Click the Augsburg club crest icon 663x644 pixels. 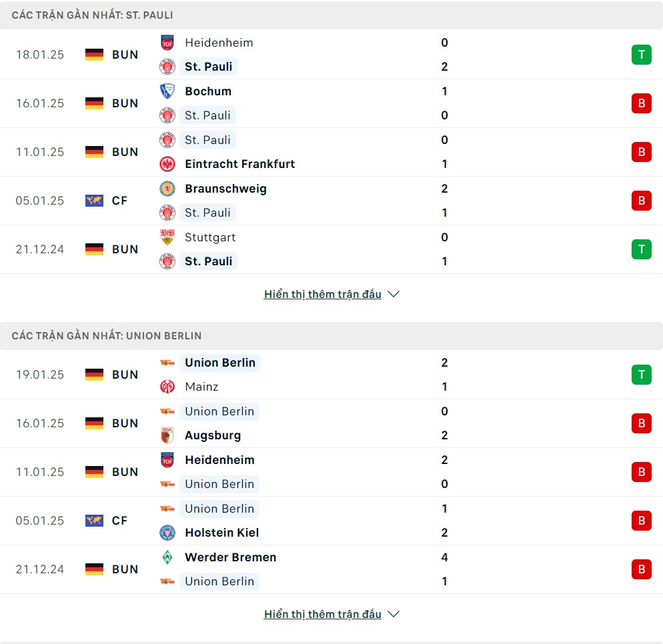tap(167, 435)
